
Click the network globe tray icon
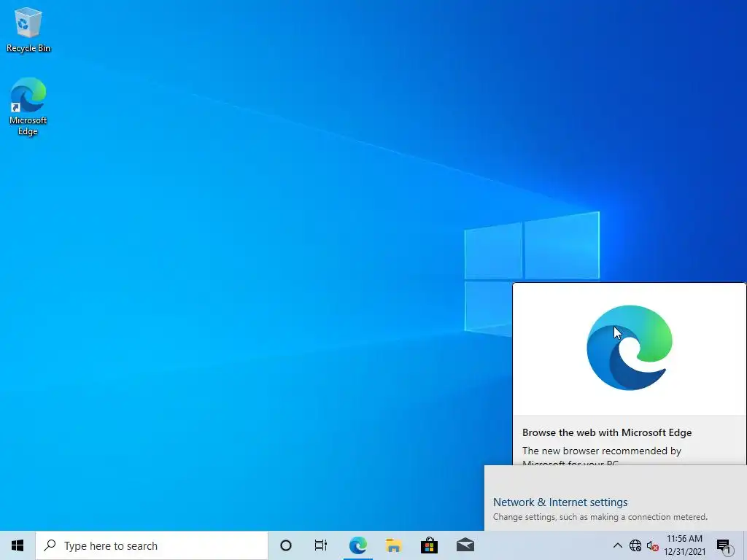[635, 545]
